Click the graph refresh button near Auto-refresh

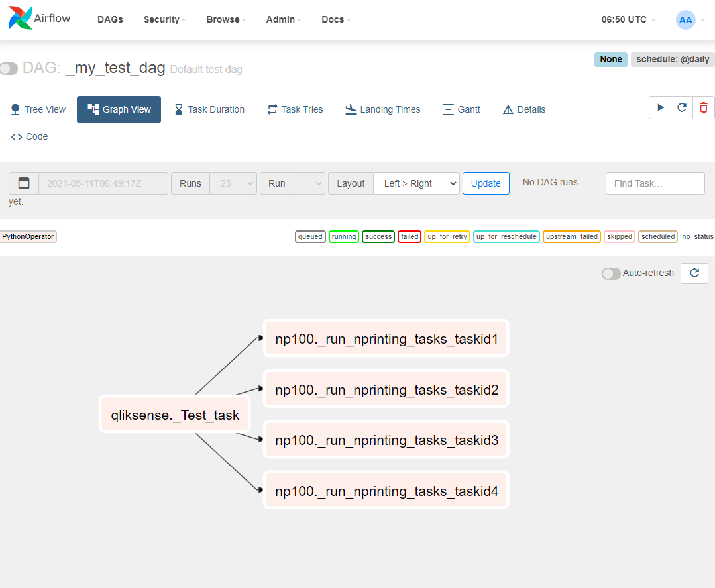tap(694, 273)
